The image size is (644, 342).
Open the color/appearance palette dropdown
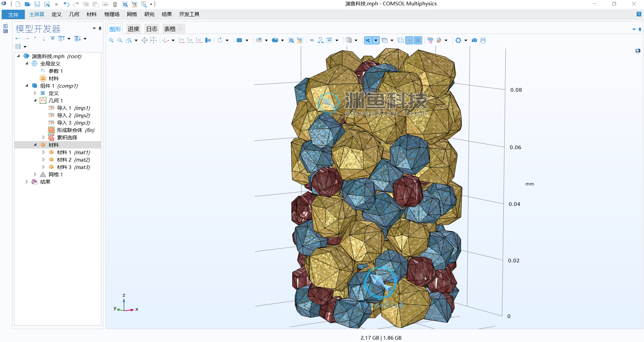point(446,40)
